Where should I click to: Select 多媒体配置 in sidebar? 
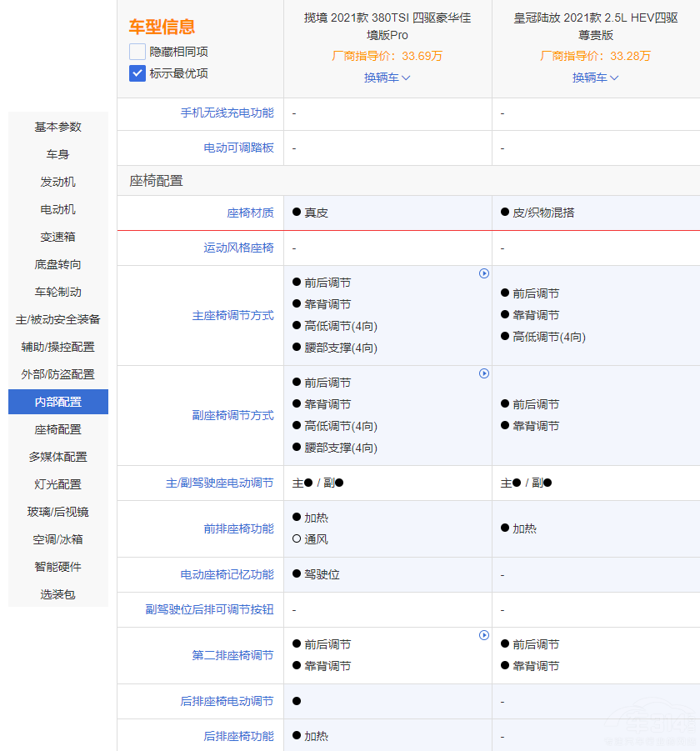pos(58,457)
